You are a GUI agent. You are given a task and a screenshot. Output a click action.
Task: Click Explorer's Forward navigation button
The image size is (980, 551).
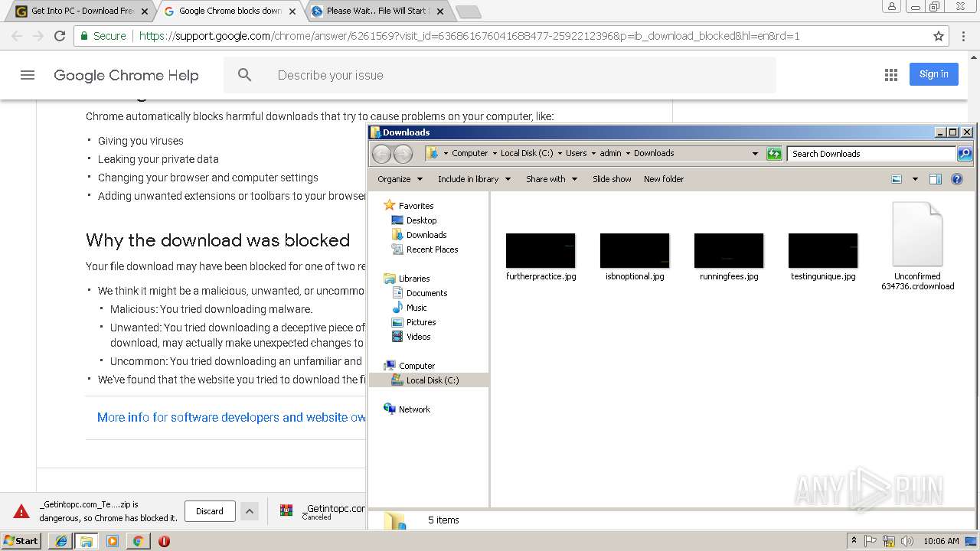coord(403,154)
